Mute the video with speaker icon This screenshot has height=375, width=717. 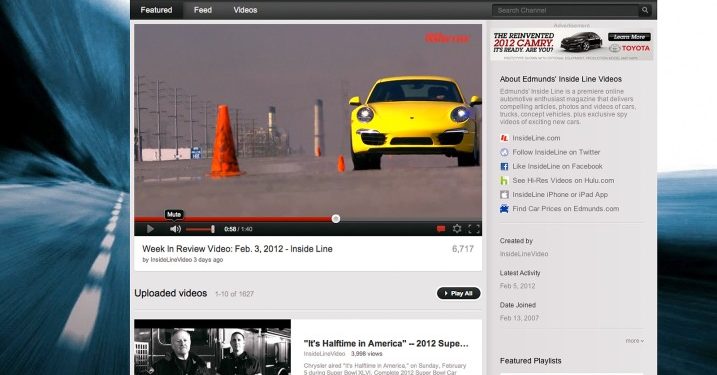[x=175, y=229]
